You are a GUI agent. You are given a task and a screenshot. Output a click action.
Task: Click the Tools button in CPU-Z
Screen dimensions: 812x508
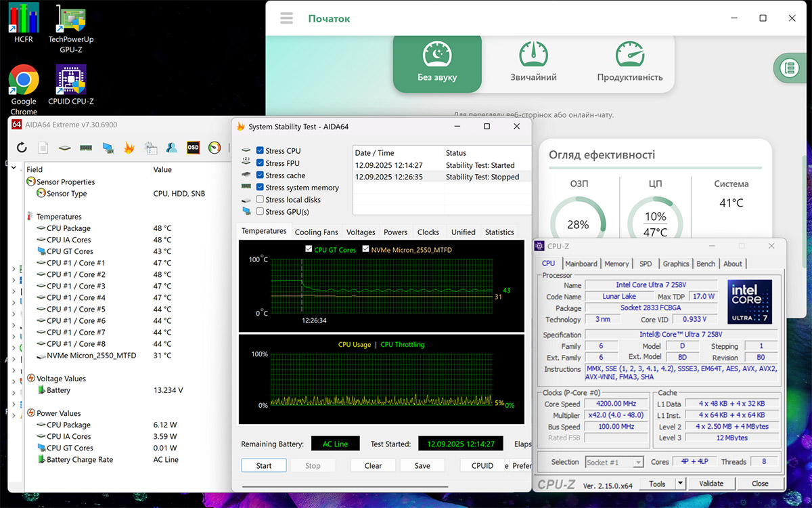[x=657, y=484]
